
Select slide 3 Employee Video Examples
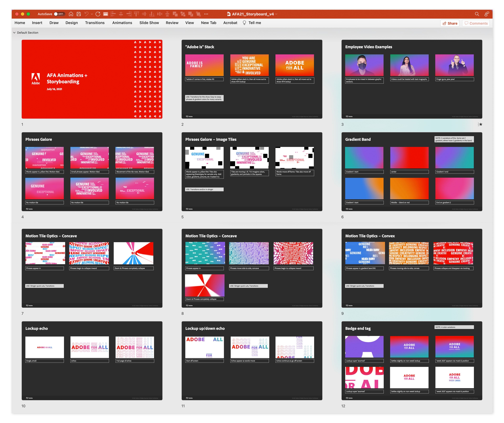coord(412,79)
